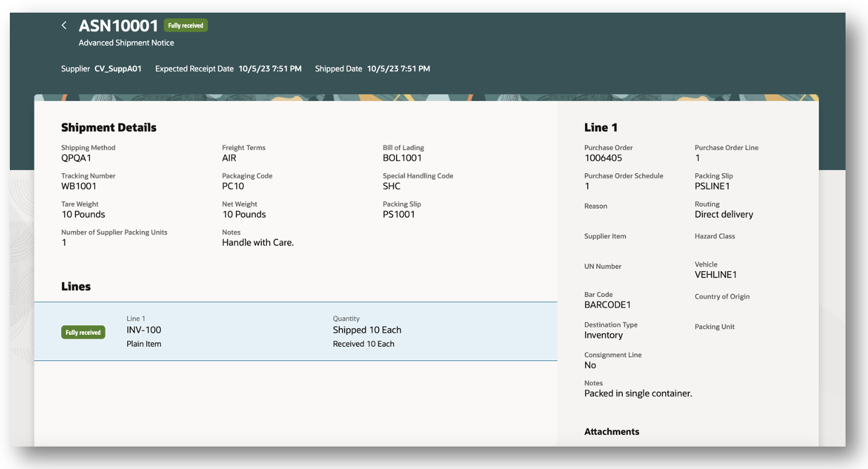Click the back arrow beside ASN10001
The height and width of the screenshot is (469, 868).
(64, 25)
